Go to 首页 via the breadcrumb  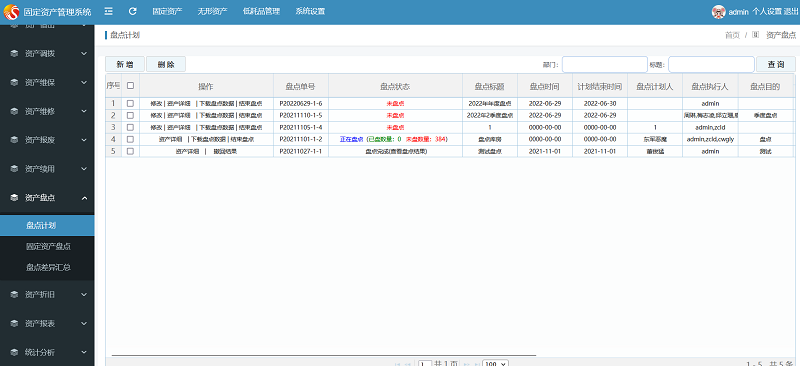(732, 35)
